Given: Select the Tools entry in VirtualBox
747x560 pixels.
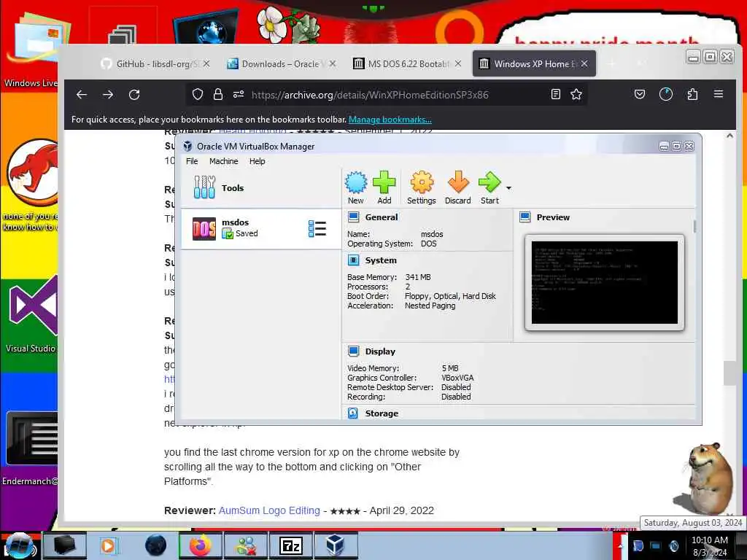Looking at the screenshot, I should pos(261,187).
